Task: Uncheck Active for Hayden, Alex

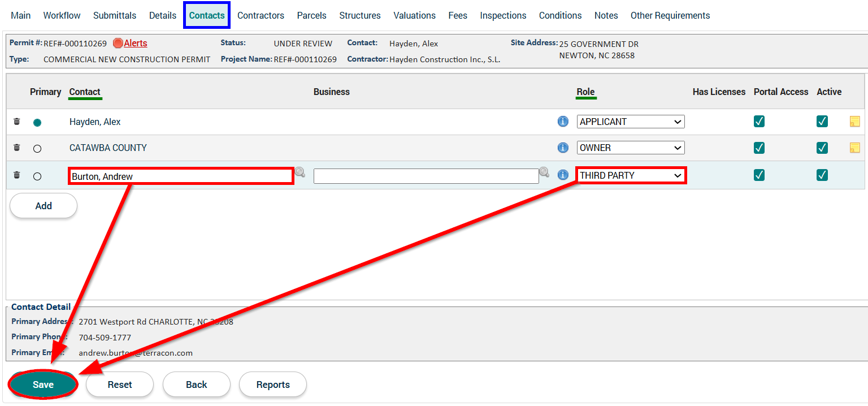Action: tap(822, 122)
